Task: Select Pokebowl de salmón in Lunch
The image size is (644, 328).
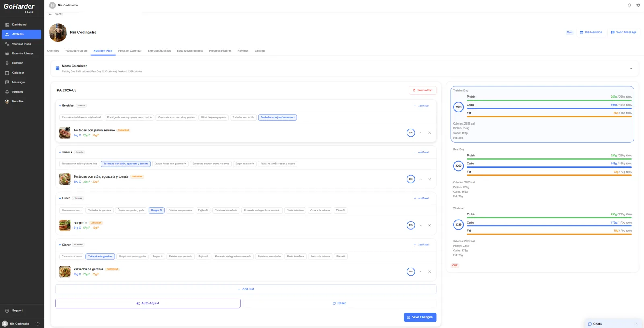Action: pos(226,210)
